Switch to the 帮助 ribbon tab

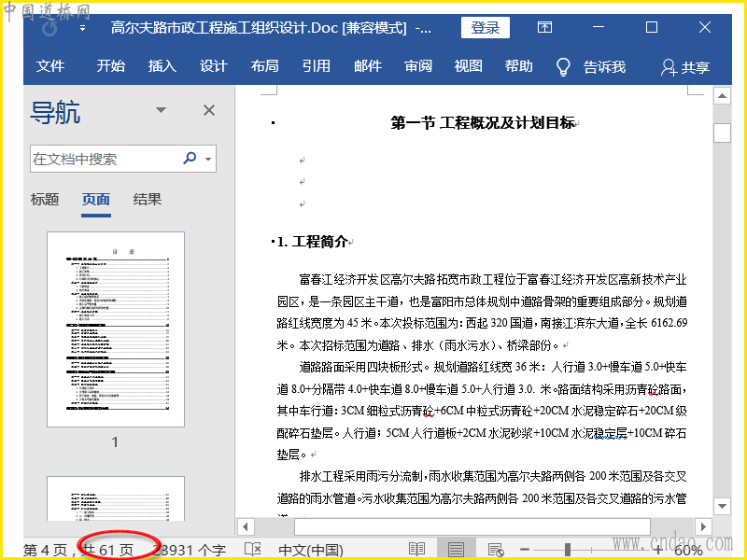point(518,65)
